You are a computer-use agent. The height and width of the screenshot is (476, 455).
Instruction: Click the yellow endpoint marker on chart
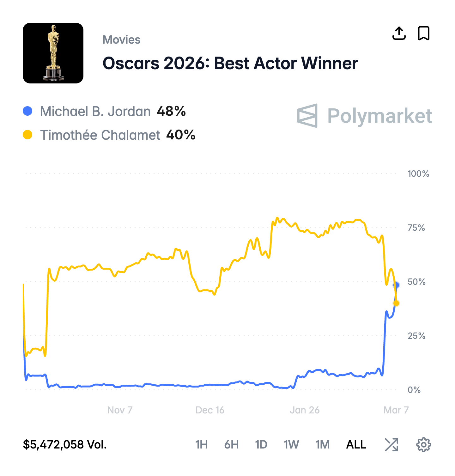pos(396,303)
